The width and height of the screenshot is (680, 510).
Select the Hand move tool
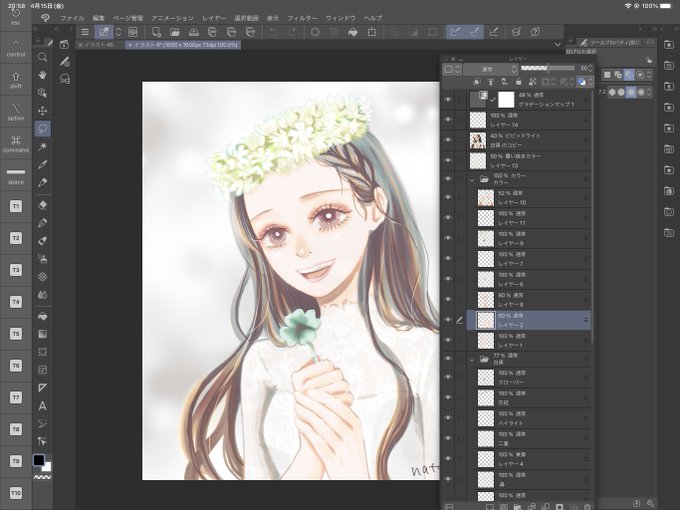42,75
